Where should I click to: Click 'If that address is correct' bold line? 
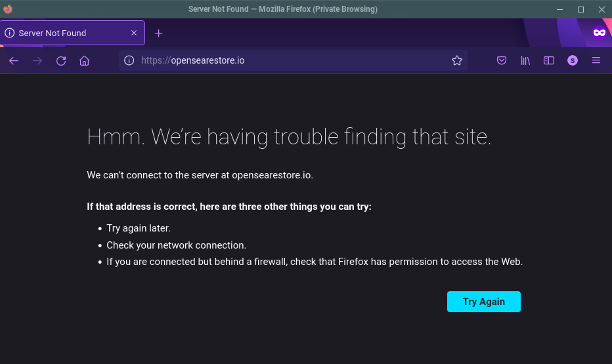229,207
